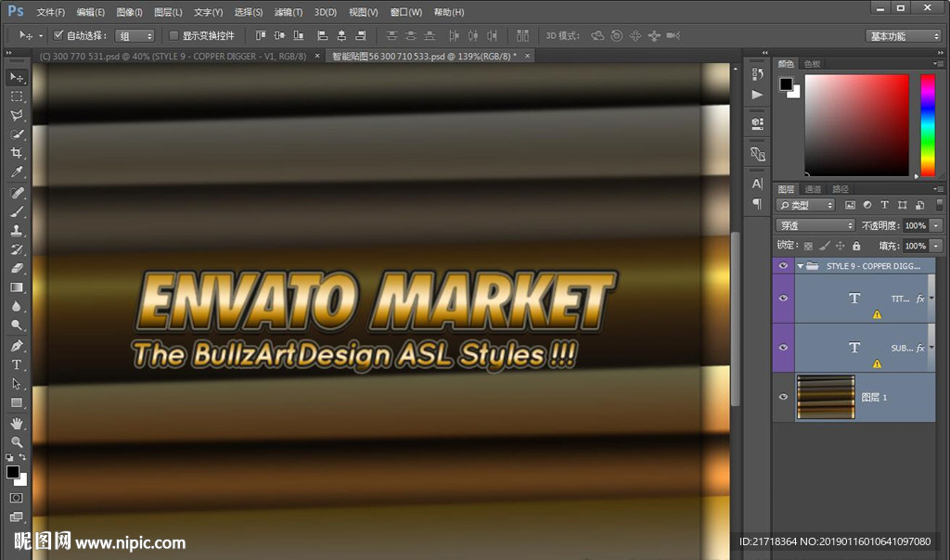Select the Clone Stamp tool

[17, 230]
